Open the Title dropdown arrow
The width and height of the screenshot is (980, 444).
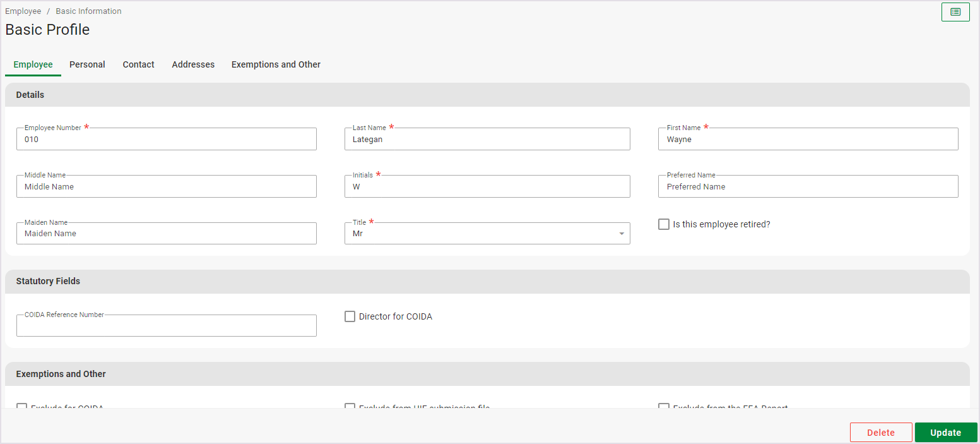click(x=621, y=234)
